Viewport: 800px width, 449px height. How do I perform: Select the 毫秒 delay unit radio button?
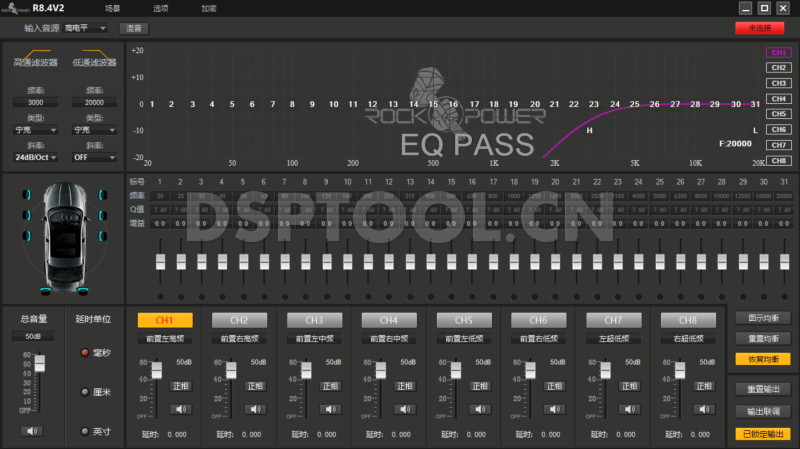[x=84, y=353]
